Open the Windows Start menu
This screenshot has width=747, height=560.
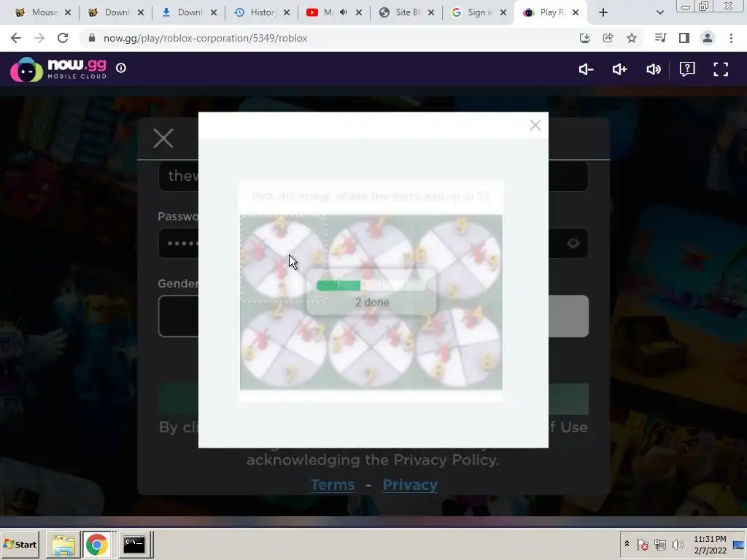pos(20,544)
